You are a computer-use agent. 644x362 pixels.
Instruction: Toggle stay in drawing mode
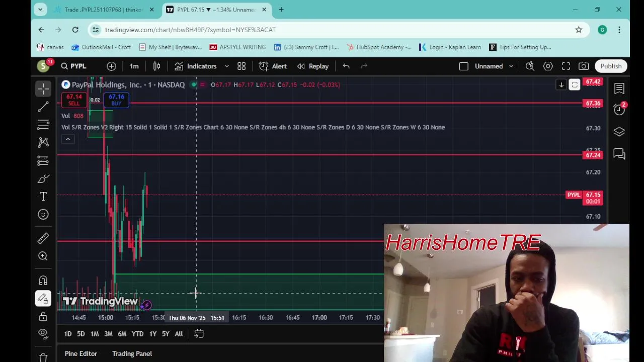click(x=43, y=299)
